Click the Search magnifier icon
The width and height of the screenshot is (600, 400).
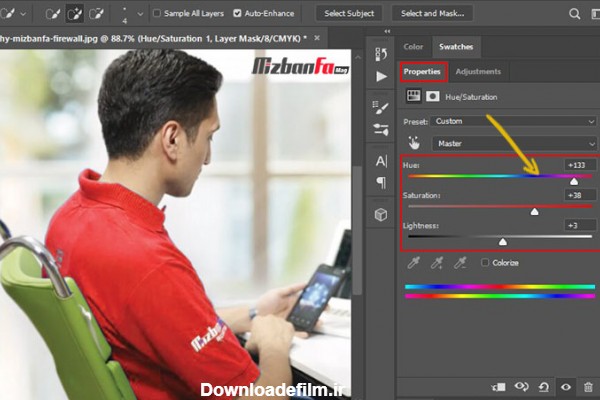pyautogui.click(x=574, y=14)
